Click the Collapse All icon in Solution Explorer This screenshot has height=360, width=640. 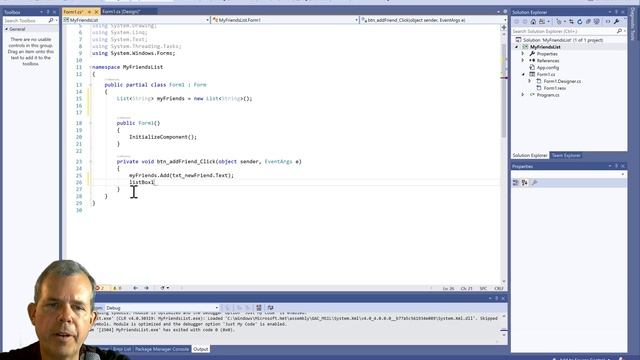pyautogui.click(x=588, y=22)
